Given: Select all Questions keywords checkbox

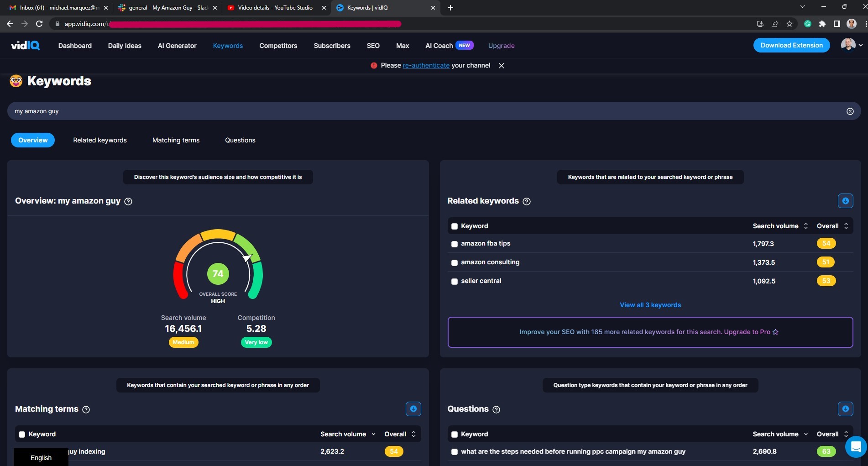Looking at the screenshot, I should [x=455, y=435].
